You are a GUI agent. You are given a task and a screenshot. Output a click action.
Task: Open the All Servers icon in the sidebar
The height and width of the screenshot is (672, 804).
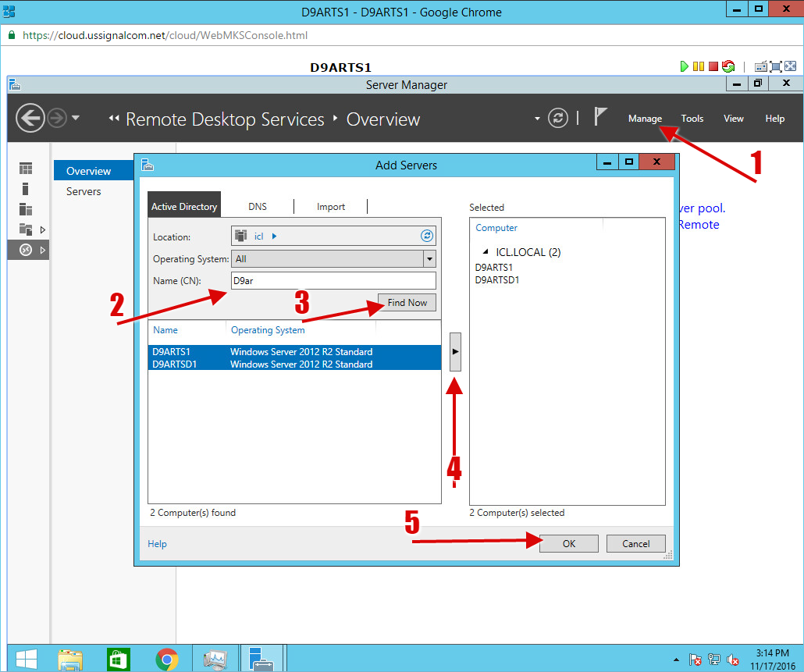pyautogui.click(x=26, y=209)
